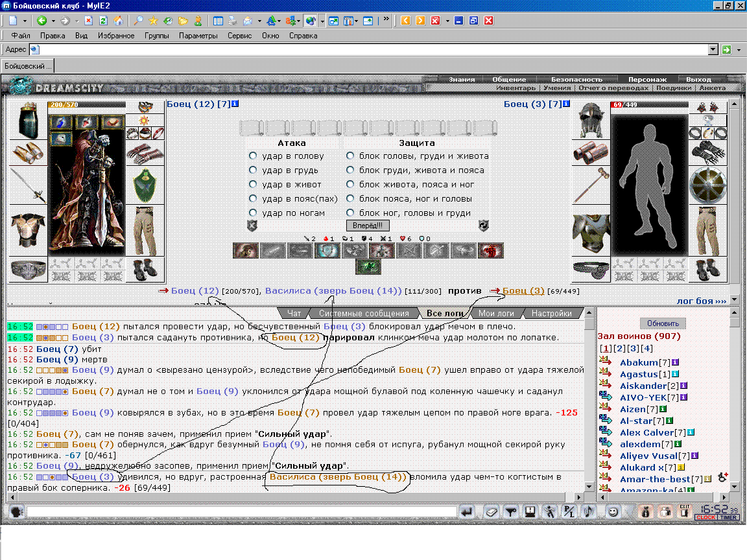Open the globe icon dropdown arrow
The width and height of the screenshot is (747, 560).
(322, 21)
